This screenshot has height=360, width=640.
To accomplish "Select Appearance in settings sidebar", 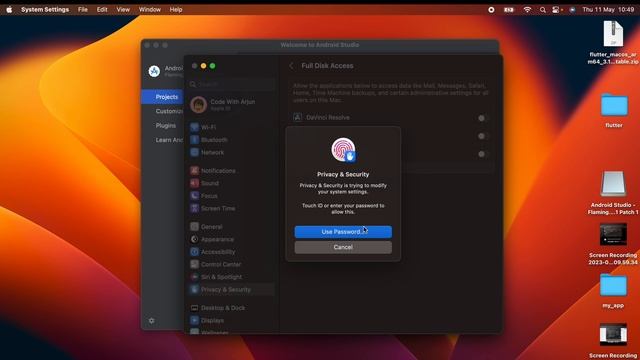I will [232, 239].
